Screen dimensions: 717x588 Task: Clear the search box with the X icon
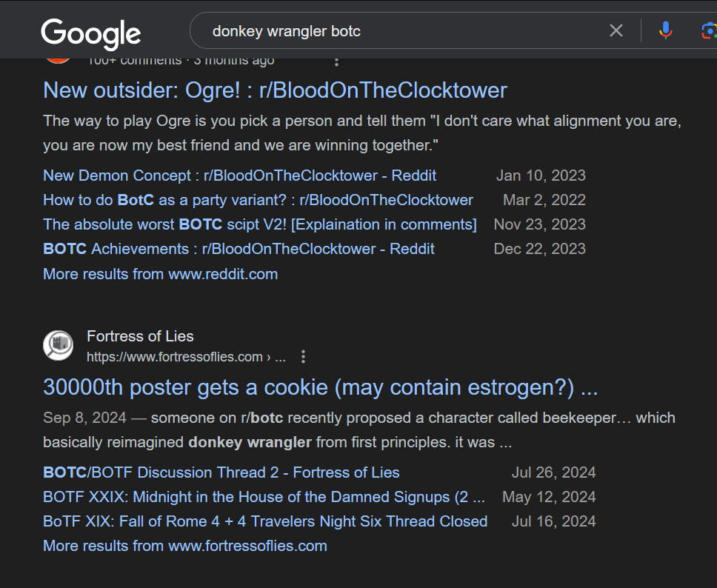[x=616, y=30]
